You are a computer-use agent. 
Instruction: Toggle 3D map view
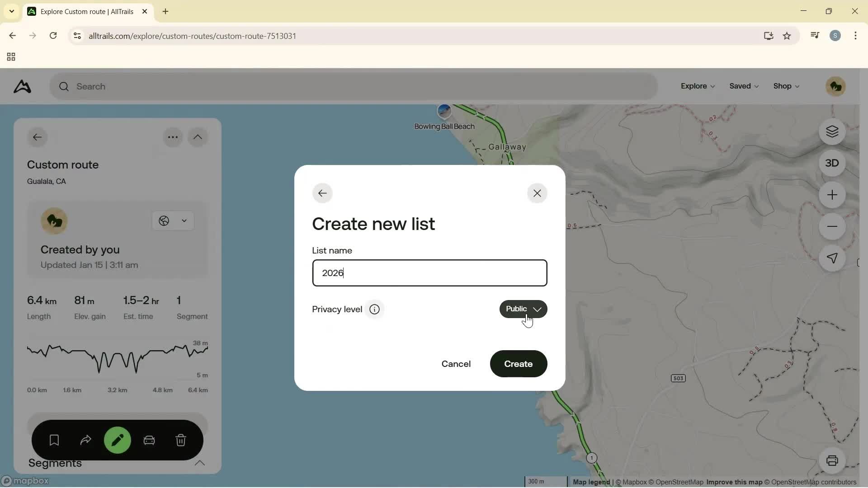click(x=832, y=163)
